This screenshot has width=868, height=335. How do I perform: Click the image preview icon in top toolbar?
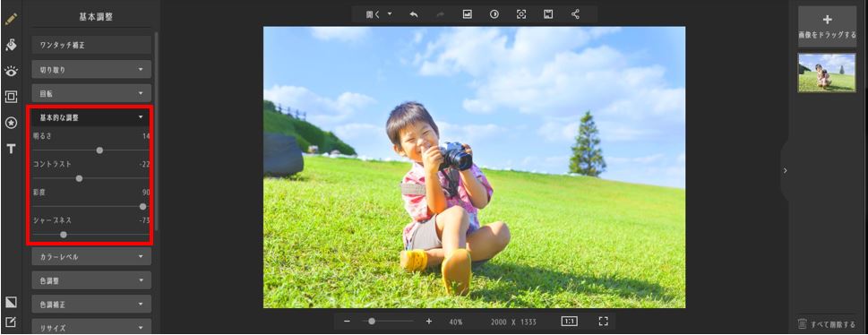click(x=468, y=14)
